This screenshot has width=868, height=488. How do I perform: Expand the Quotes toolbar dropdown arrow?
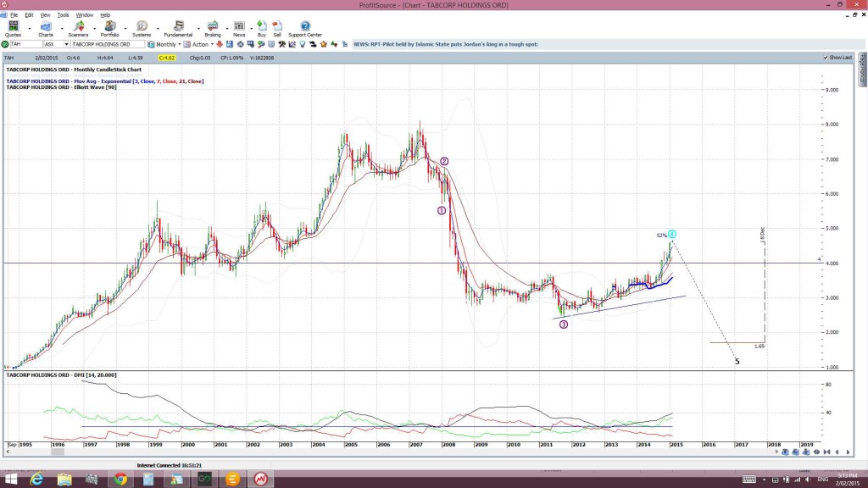(x=30, y=29)
